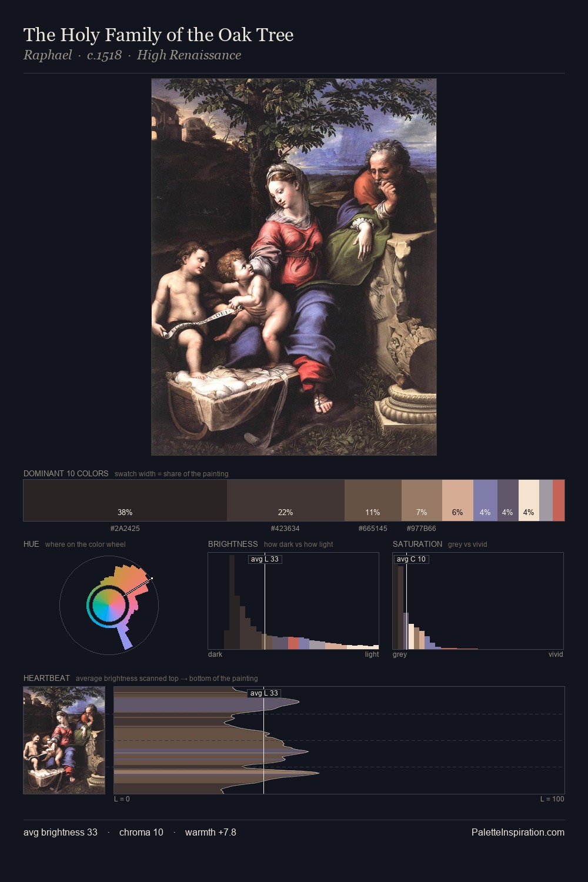Click 'how dark vs how light' caption
The image size is (588, 882).
tap(298, 544)
